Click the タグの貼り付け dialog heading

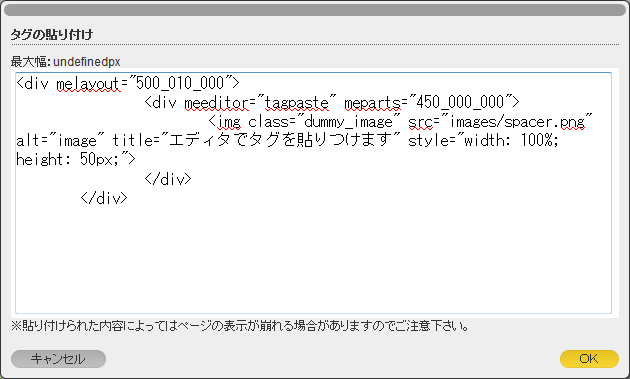(x=52, y=34)
